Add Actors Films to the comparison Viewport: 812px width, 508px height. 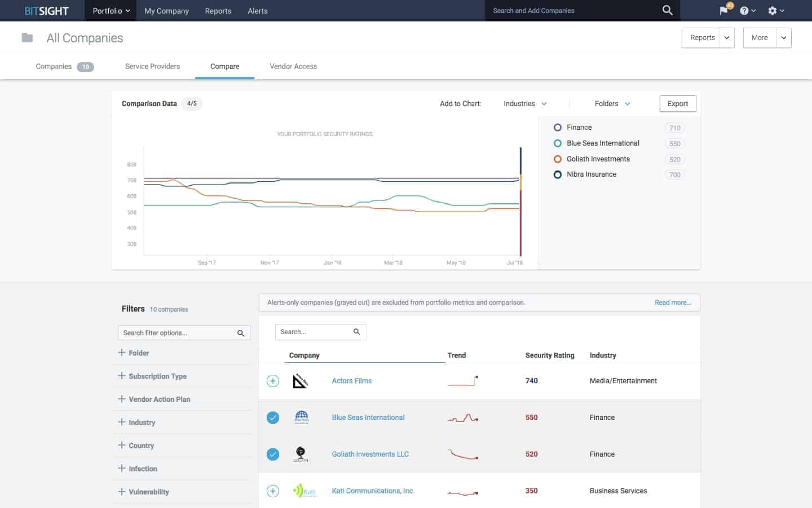click(x=272, y=381)
